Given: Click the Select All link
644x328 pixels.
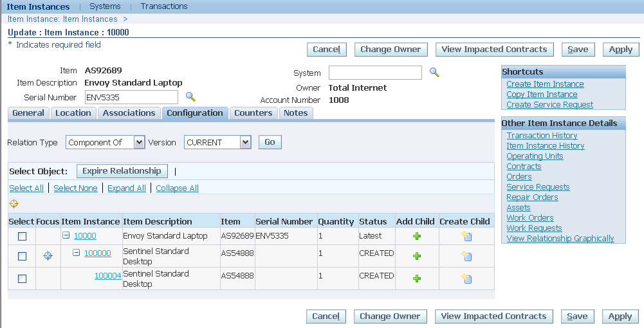Looking at the screenshot, I should 26,188.
